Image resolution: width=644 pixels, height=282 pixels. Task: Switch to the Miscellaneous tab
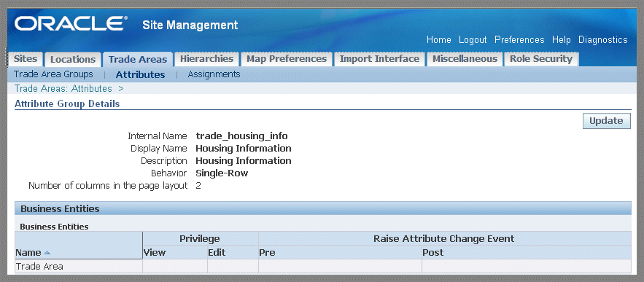point(465,59)
